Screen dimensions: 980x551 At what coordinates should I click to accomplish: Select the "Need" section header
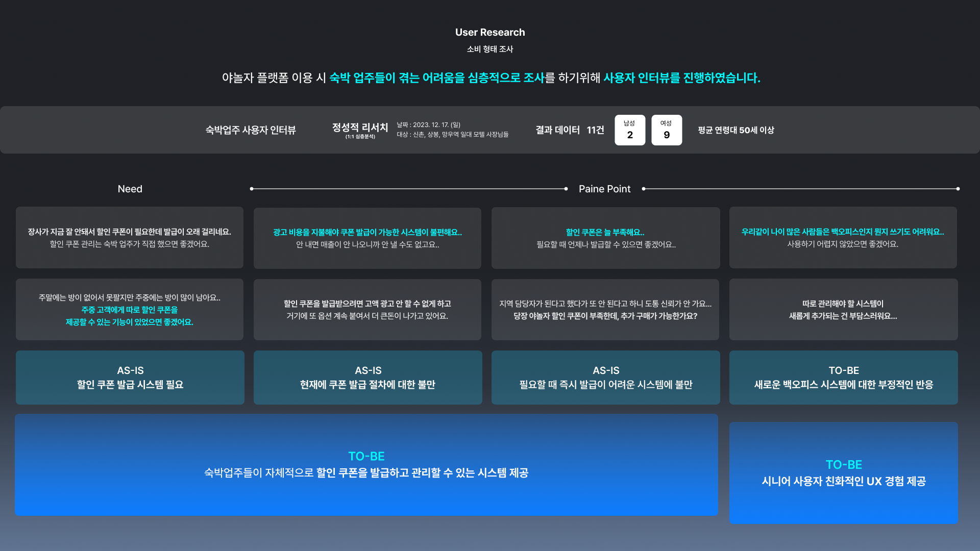(x=130, y=188)
